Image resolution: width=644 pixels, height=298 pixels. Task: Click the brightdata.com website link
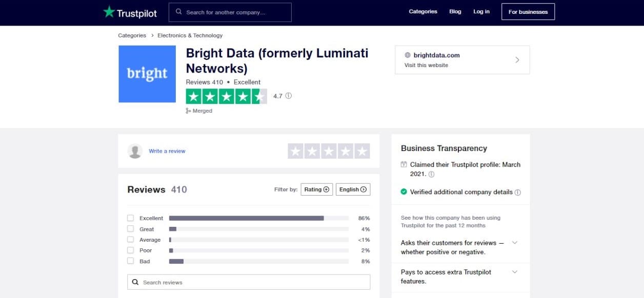coord(437,55)
